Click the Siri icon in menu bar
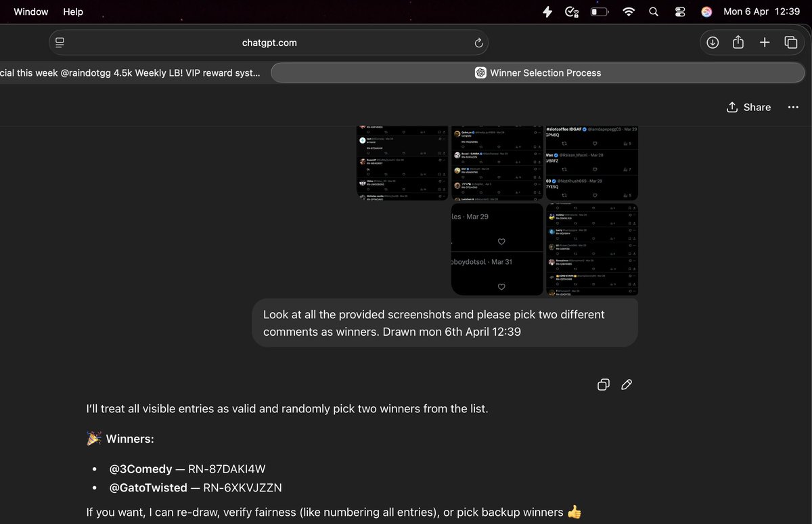 pyautogui.click(x=706, y=12)
